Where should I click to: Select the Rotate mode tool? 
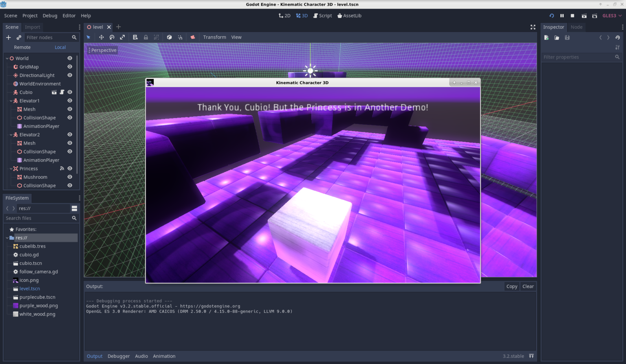[112, 37]
